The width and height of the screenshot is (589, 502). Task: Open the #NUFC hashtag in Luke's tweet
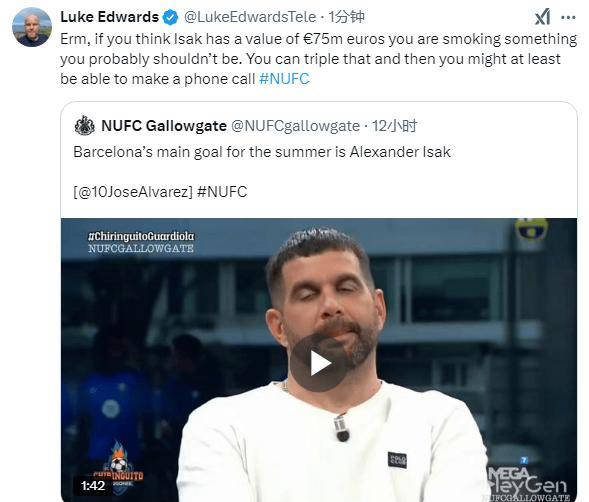(284, 79)
